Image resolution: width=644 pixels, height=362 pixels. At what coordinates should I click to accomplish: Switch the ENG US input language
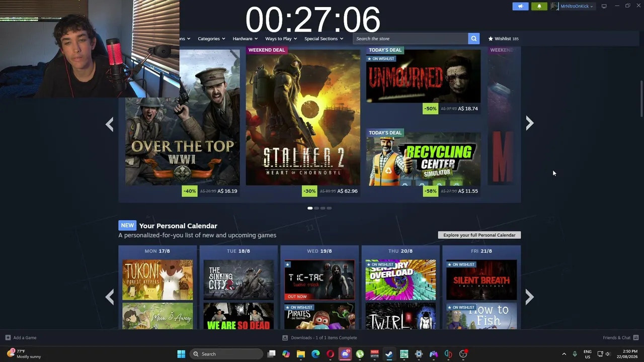pos(588,354)
